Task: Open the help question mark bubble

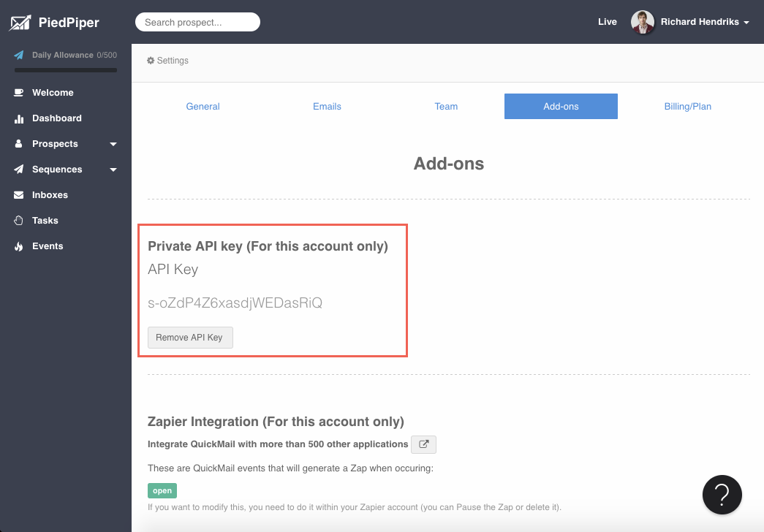Action: click(722, 495)
